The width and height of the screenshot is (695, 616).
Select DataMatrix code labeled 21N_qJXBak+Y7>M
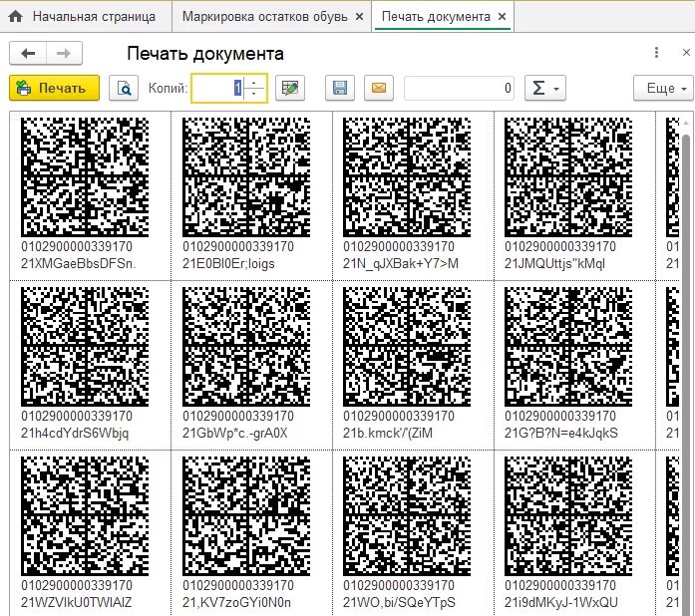407,176
